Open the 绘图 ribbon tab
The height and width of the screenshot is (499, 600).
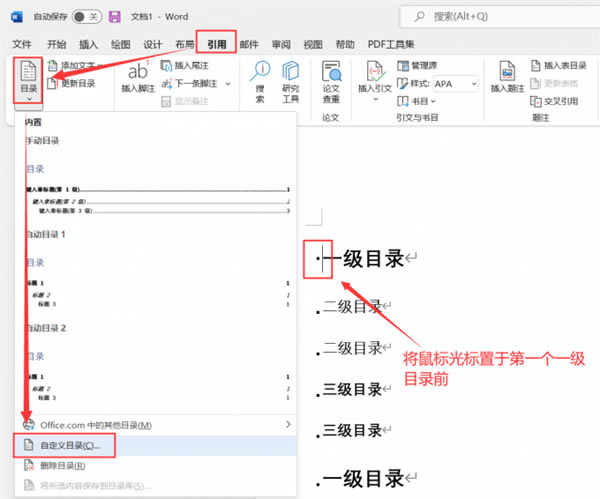tap(121, 44)
